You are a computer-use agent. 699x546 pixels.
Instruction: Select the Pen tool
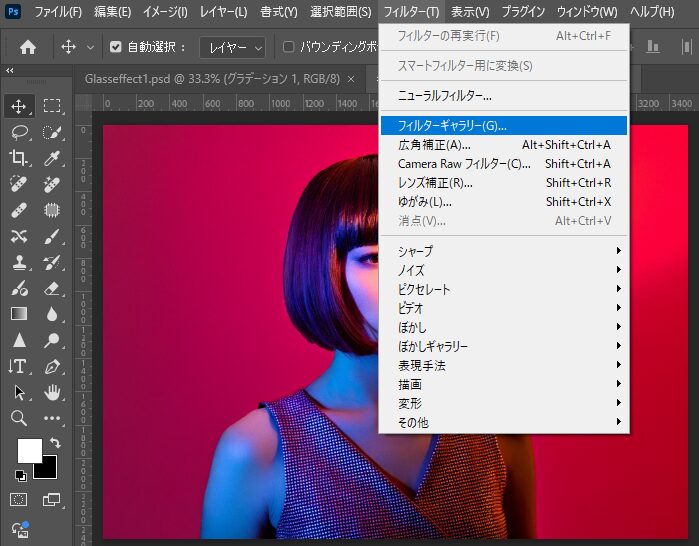(52, 366)
